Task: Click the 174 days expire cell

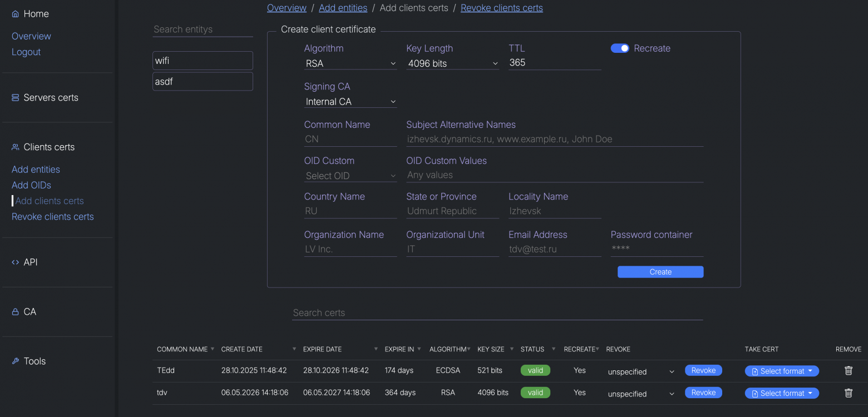Action: [x=400, y=370]
